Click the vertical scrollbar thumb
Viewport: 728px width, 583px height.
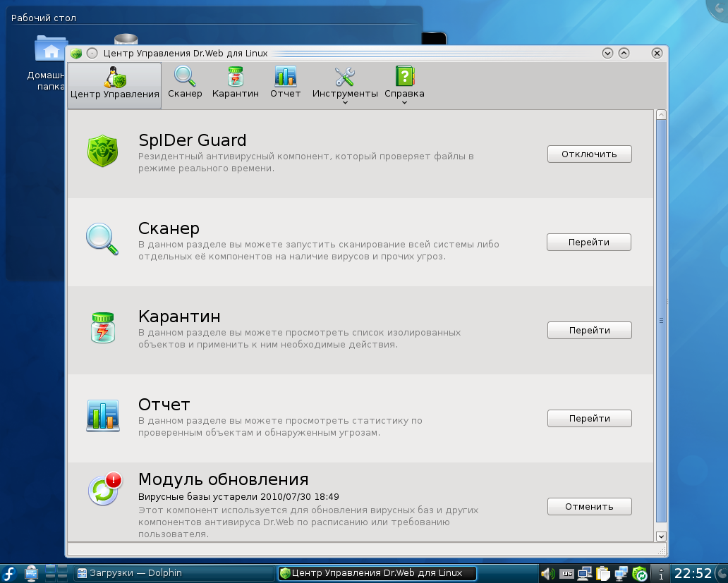pyautogui.click(x=661, y=320)
